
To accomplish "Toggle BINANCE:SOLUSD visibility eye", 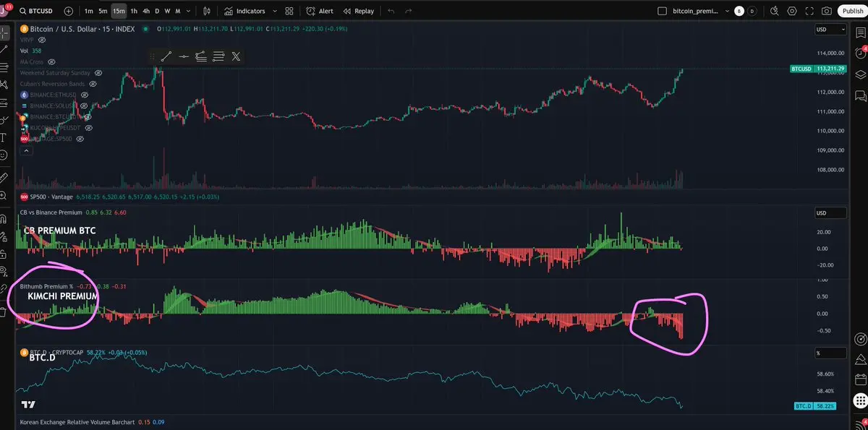I will coord(82,106).
